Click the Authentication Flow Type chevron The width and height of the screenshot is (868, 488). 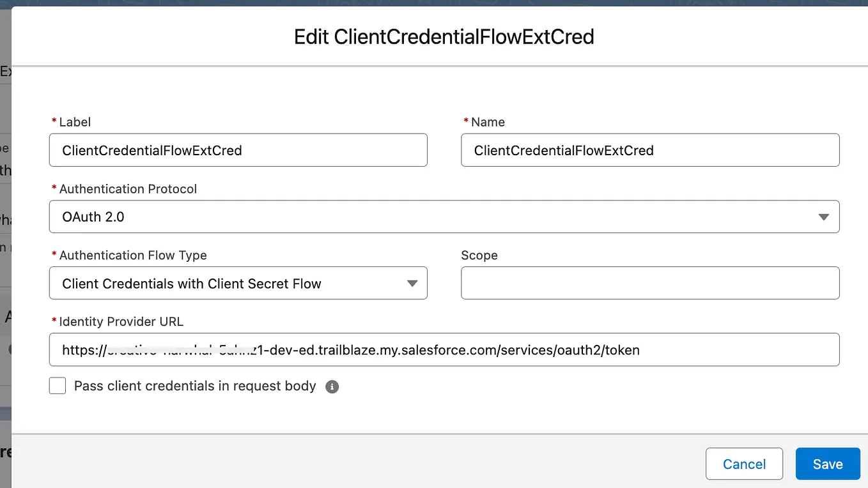(412, 283)
